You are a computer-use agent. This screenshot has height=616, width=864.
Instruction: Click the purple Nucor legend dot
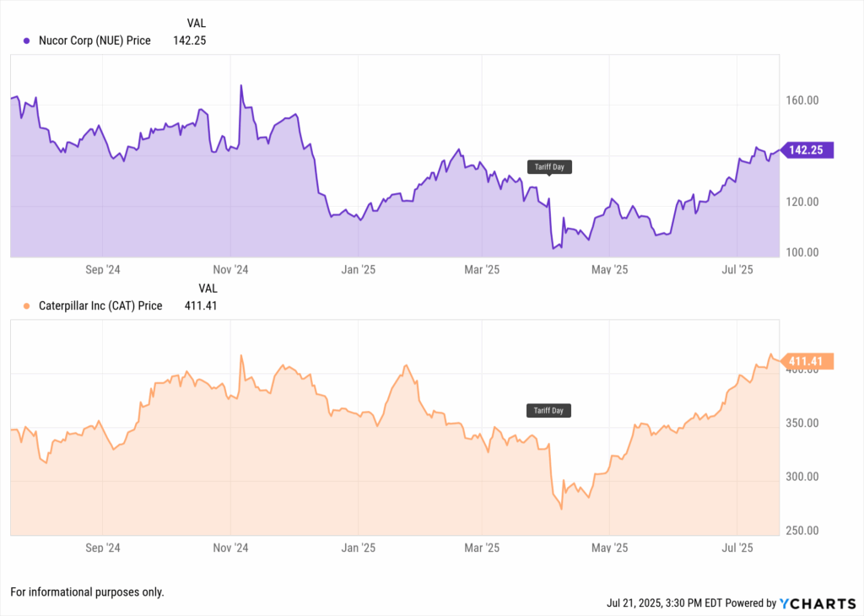(x=26, y=41)
